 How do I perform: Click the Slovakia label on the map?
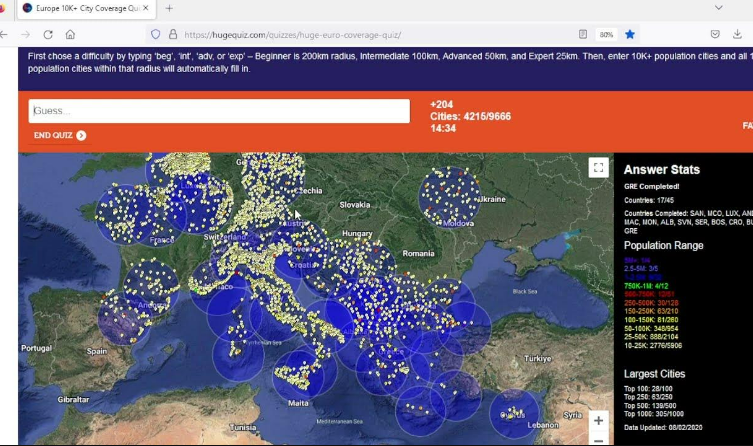[354, 205]
